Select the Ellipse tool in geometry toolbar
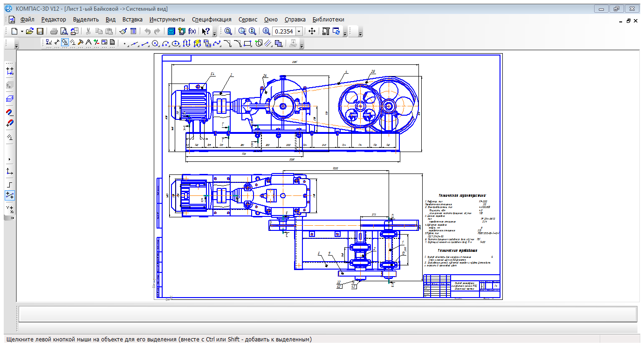 click(x=176, y=43)
